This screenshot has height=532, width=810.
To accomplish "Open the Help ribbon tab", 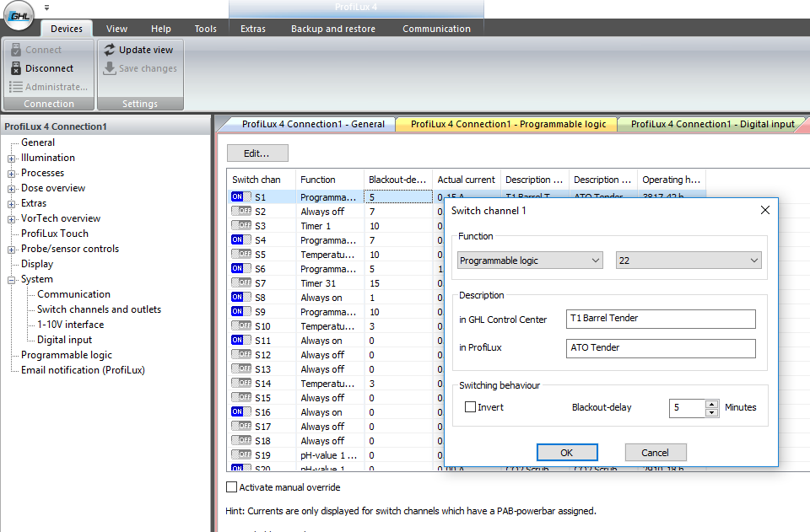I will [x=160, y=29].
